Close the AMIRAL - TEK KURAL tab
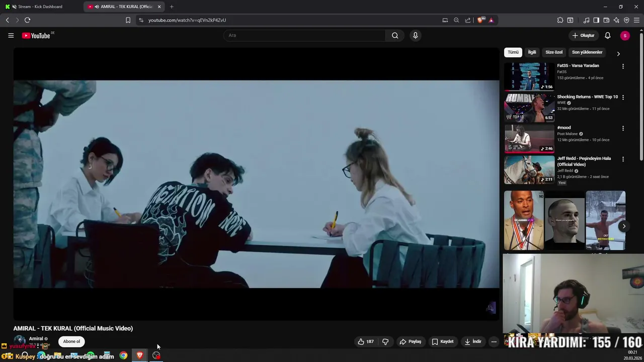This screenshot has width=644, height=362. coord(159,7)
